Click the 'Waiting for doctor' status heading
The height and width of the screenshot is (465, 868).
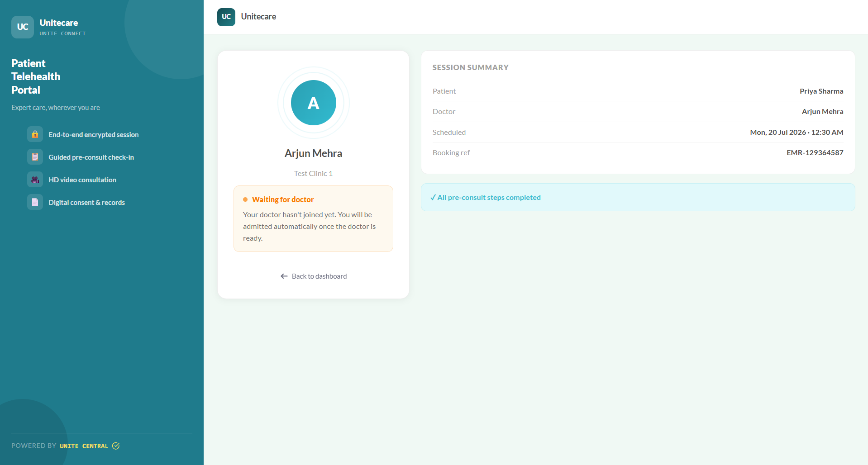pyautogui.click(x=283, y=199)
